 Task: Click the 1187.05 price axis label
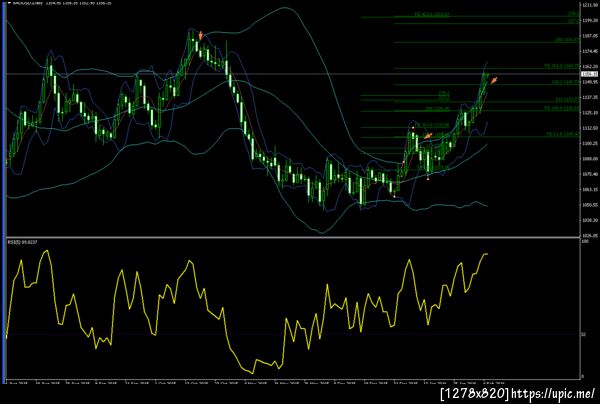590,36
